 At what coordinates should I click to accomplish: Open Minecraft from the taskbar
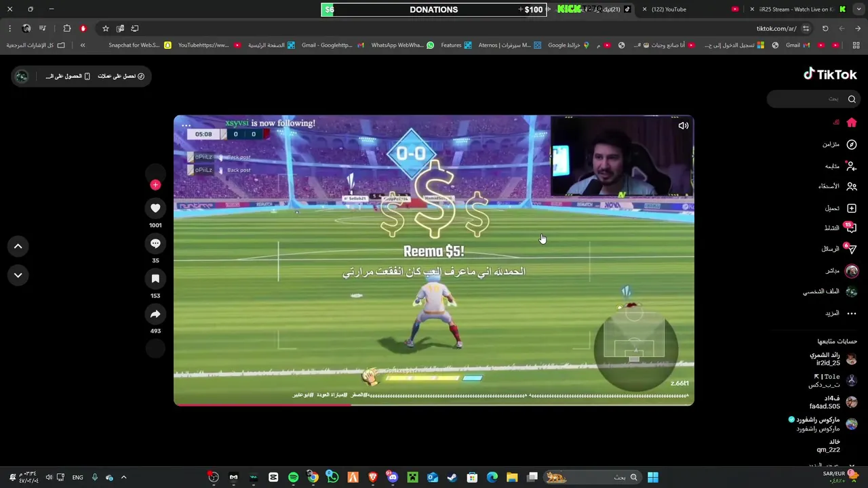(412, 477)
